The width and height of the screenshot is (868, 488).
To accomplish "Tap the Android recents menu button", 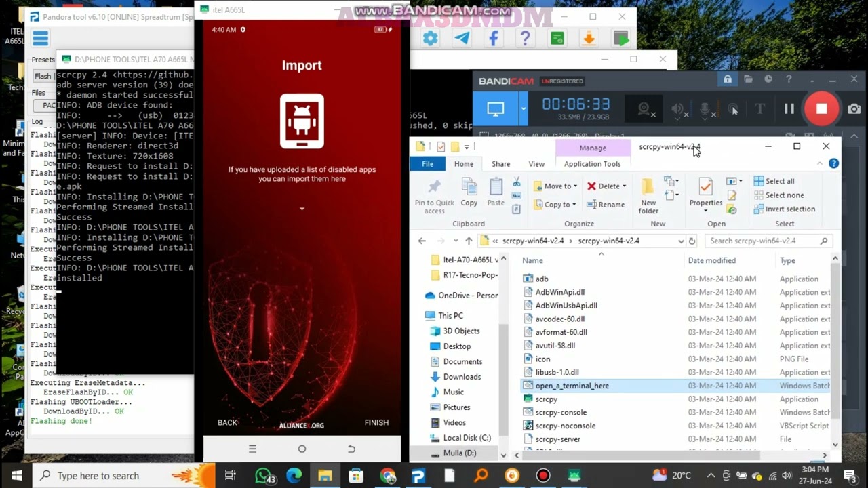I will (x=252, y=449).
